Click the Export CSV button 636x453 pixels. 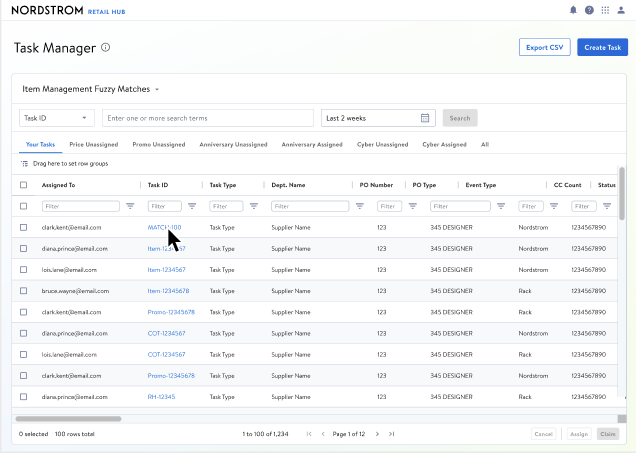pyautogui.click(x=544, y=47)
